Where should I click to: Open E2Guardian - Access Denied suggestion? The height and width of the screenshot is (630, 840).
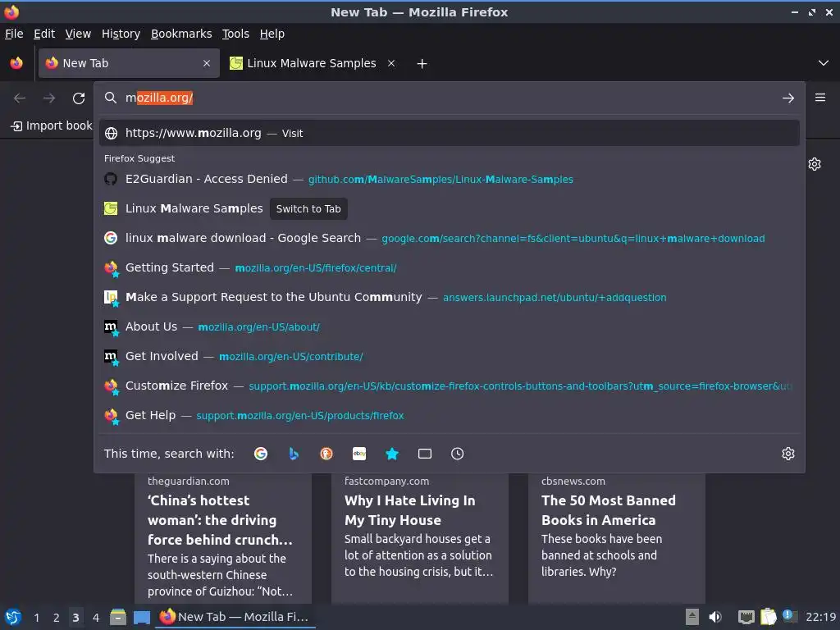click(449, 179)
